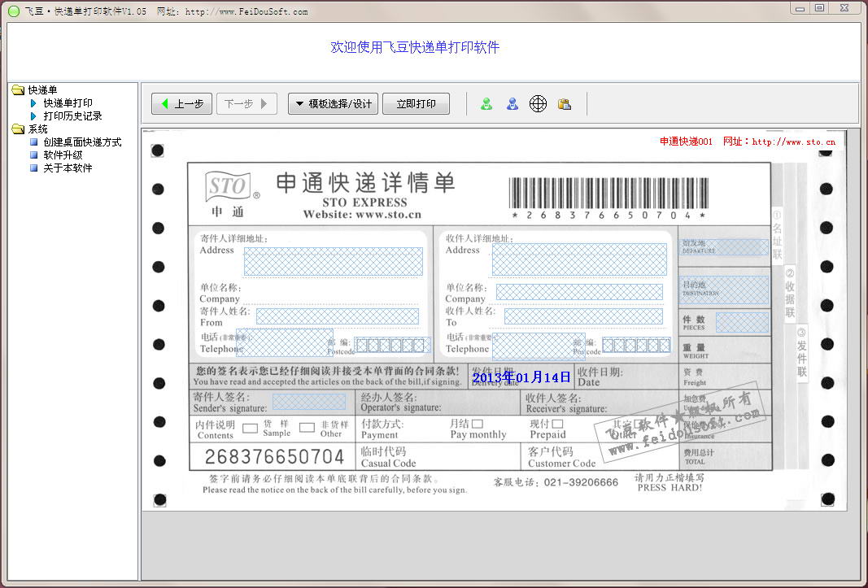Click the sender name 寄件人姓名 field

click(x=337, y=316)
